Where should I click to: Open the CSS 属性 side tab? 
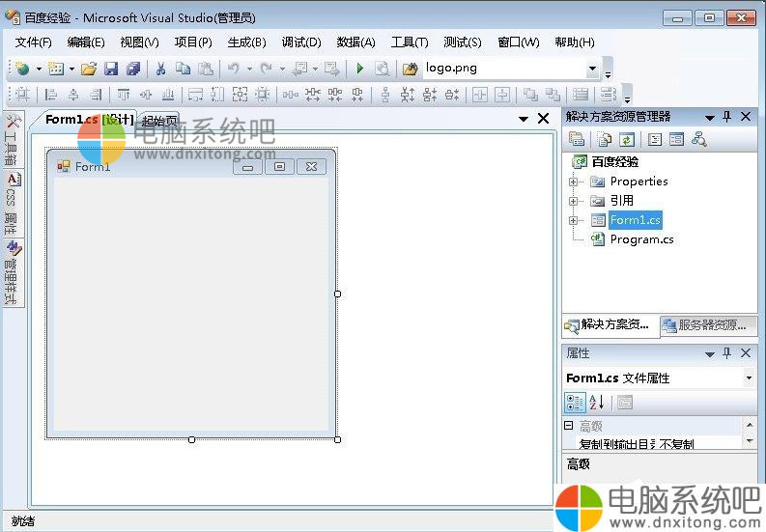pos(13,202)
